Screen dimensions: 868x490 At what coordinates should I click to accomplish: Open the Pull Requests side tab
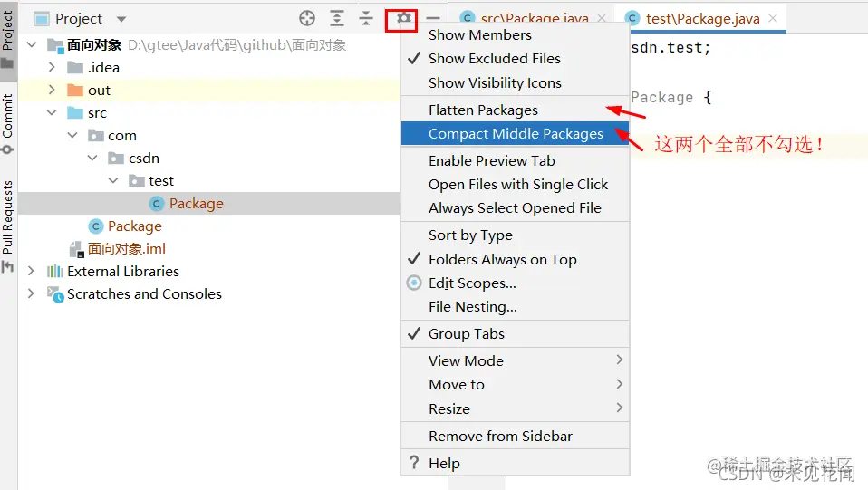8,226
